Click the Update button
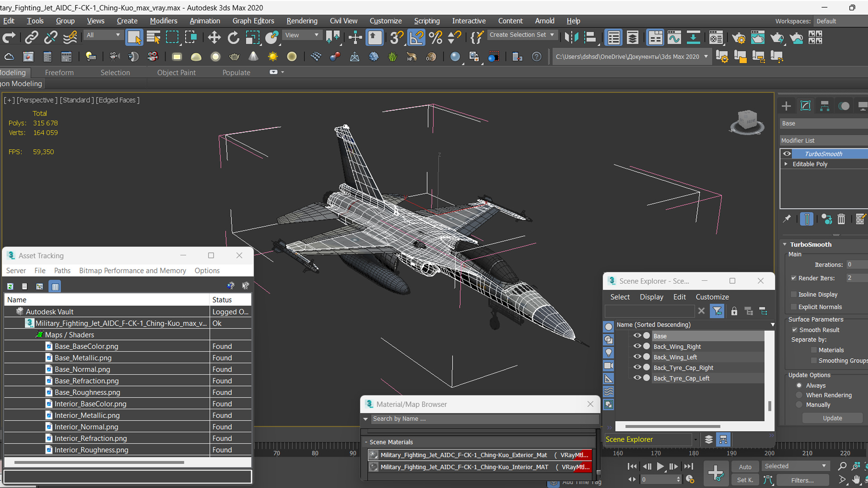 [832, 418]
